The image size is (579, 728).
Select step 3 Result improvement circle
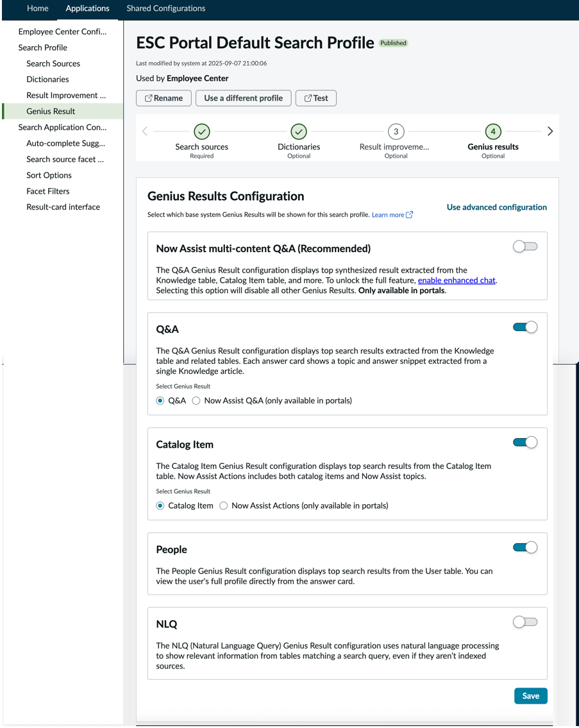pos(396,131)
